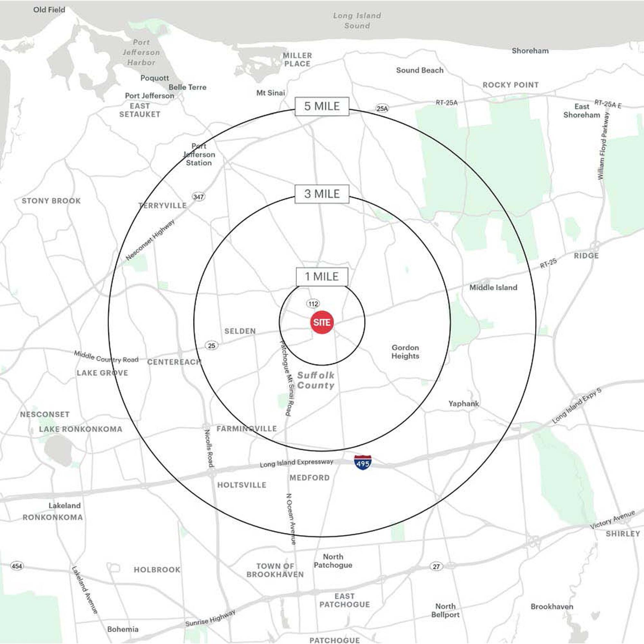The height and width of the screenshot is (644, 644).
Task: Click the FARMINGVILLE town label
Action: click(246, 429)
